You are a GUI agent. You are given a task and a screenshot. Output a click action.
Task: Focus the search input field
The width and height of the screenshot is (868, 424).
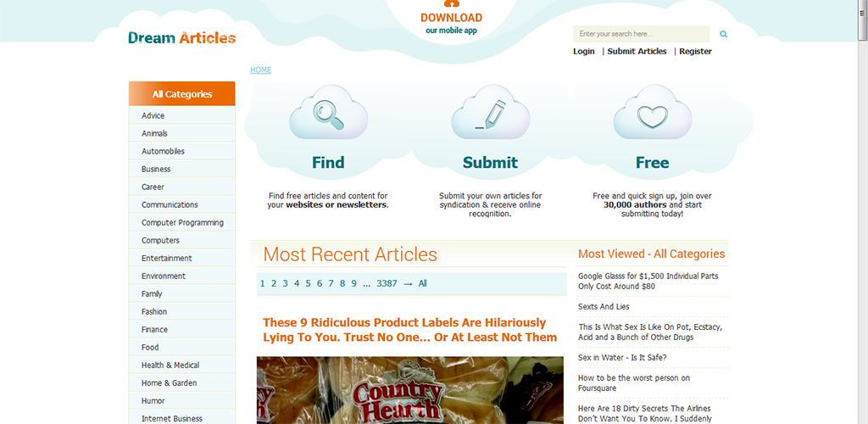pos(641,34)
